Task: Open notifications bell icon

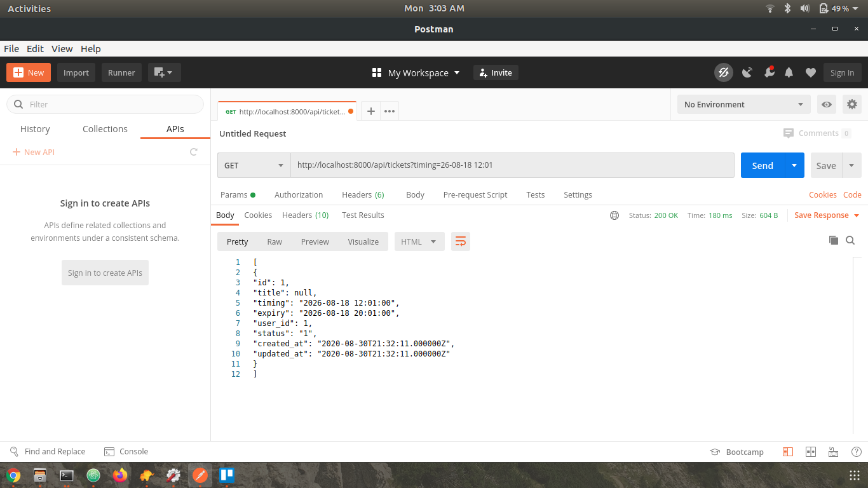Action: pos(789,72)
